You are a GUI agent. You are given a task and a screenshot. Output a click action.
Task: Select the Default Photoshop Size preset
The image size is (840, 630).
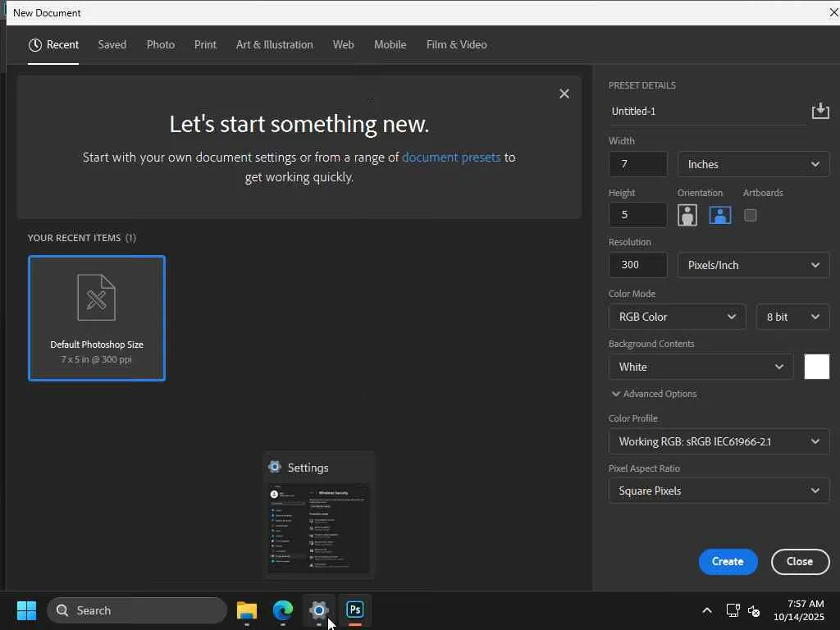point(97,318)
